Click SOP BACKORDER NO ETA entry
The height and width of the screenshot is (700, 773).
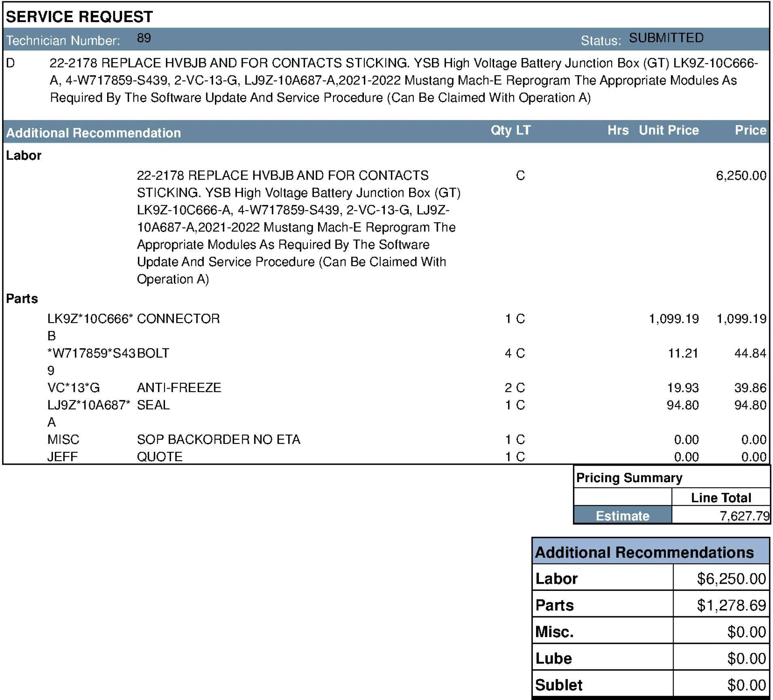coord(218,440)
